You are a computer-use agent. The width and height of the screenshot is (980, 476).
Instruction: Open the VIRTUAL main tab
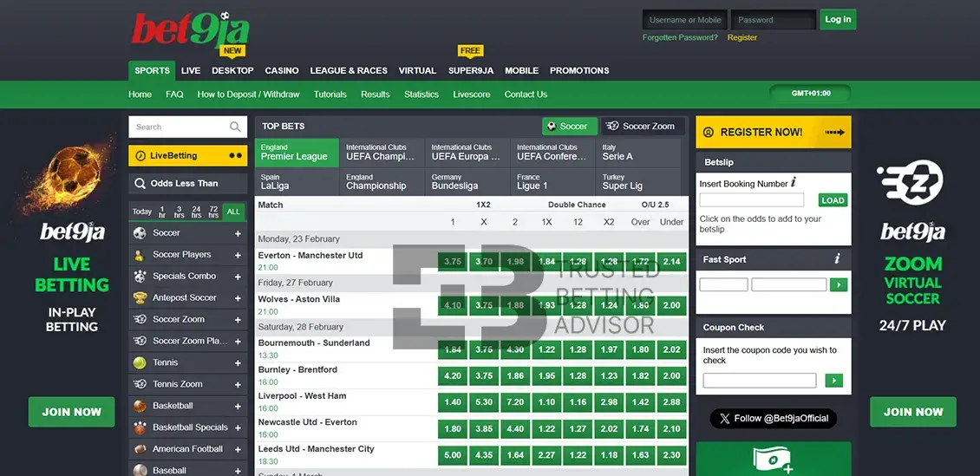417,70
